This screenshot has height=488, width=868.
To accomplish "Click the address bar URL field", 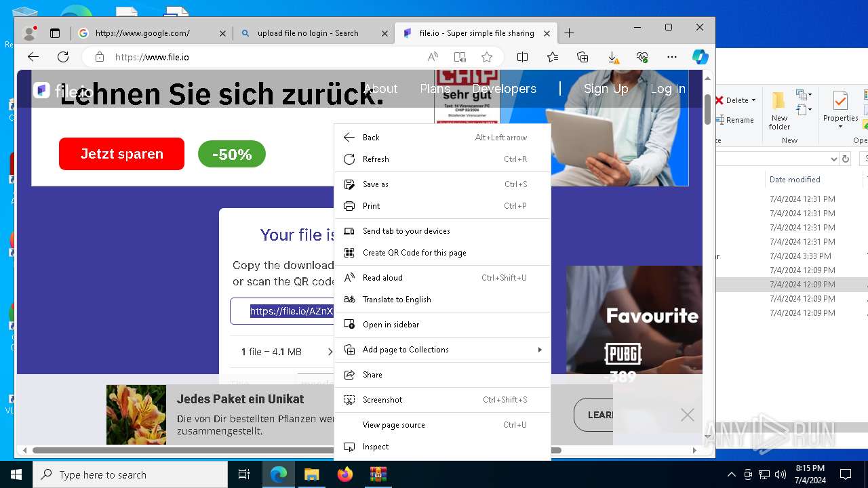I will click(264, 57).
